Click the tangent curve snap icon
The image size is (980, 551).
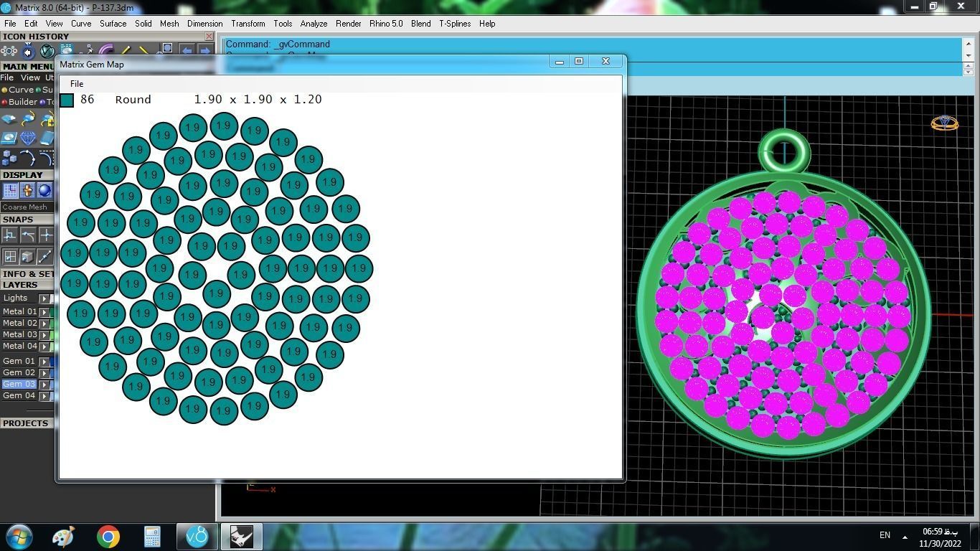(x=28, y=235)
